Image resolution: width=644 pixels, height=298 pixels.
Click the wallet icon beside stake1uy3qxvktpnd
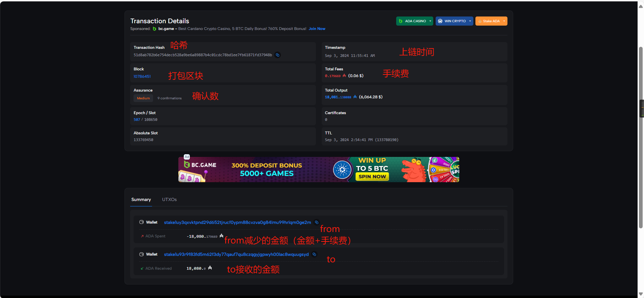[142, 222]
